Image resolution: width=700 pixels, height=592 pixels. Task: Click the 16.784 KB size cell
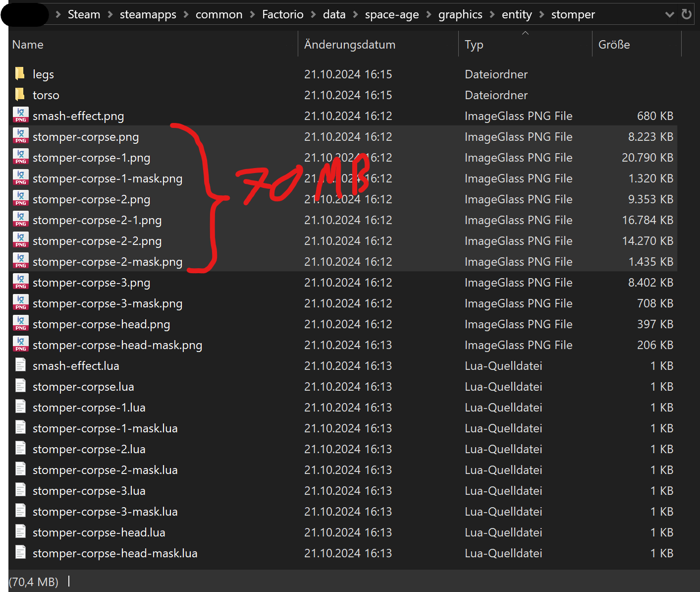click(647, 220)
